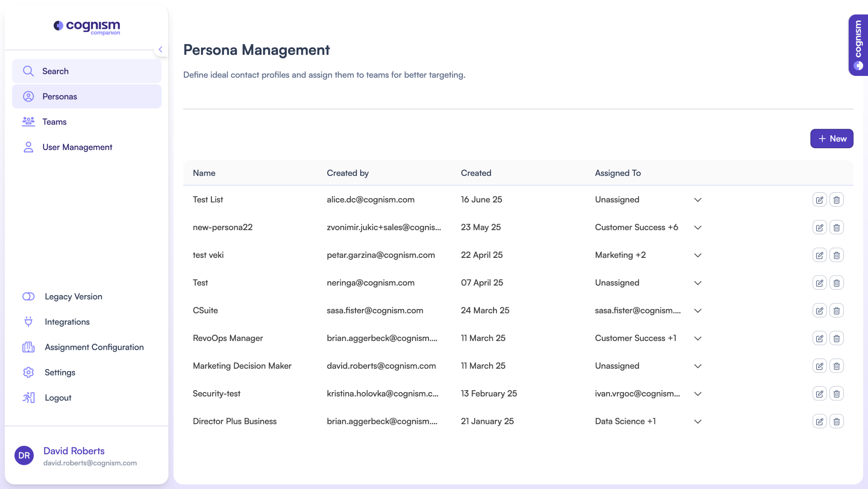Image resolution: width=868 pixels, height=489 pixels.
Task: Open Assignment Configuration page
Action: click(x=94, y=347)
